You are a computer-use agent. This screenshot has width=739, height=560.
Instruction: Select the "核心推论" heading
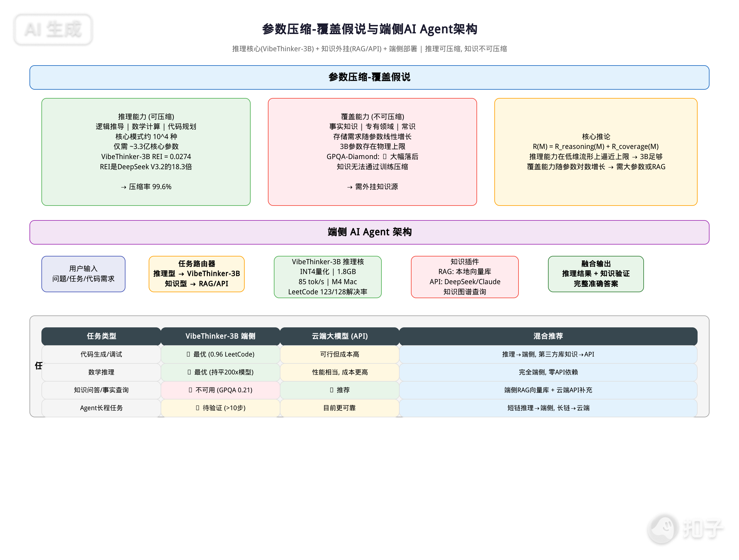coord(596,137)
